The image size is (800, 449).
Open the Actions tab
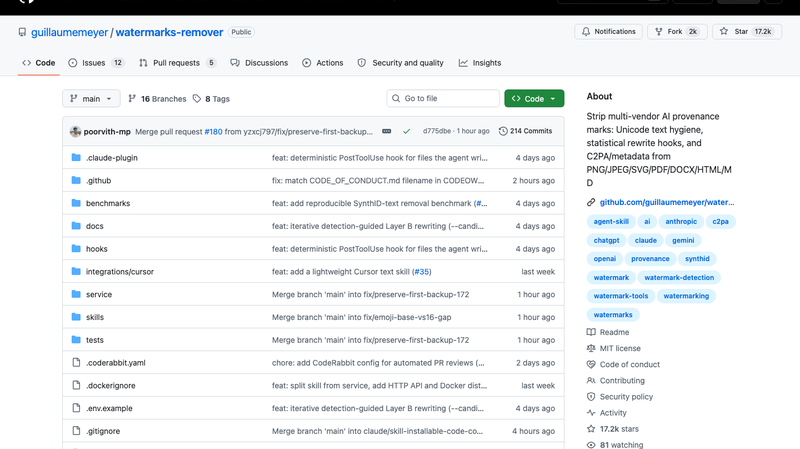point(322,63)
